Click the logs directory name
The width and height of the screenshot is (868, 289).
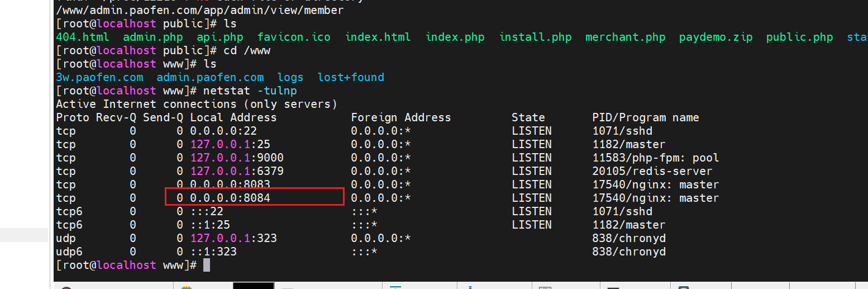pyautogui.click(x=290, y=78)
